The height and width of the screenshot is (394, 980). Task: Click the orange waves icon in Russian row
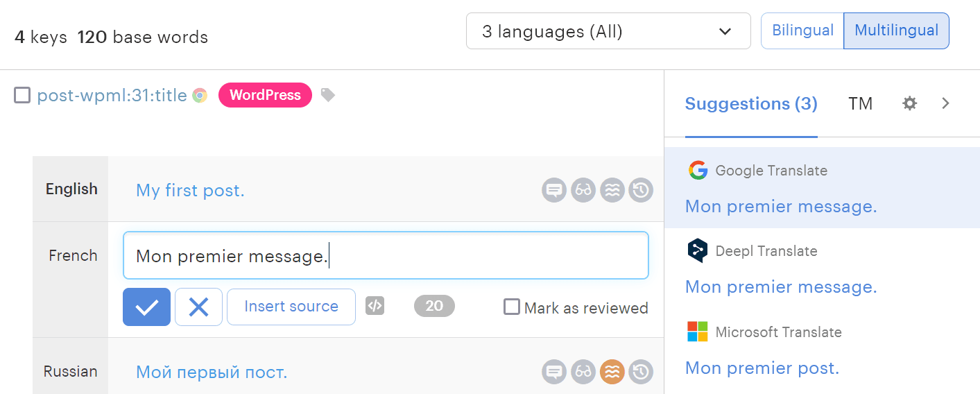pos(612,372)
